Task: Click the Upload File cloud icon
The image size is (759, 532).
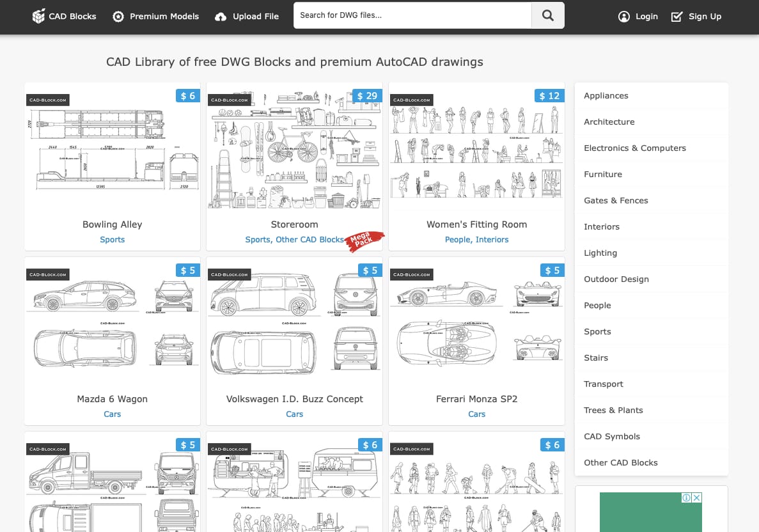Action: (x=220, y=17)
